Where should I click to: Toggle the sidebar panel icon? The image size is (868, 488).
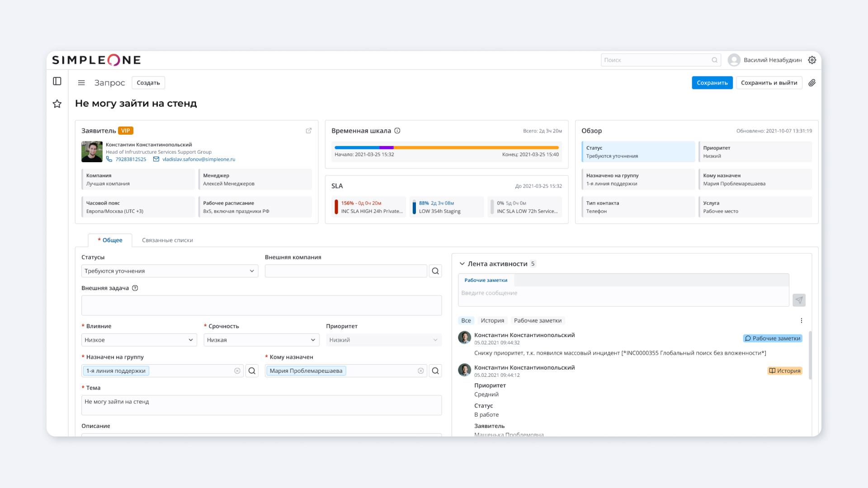[x=57, y=81]
